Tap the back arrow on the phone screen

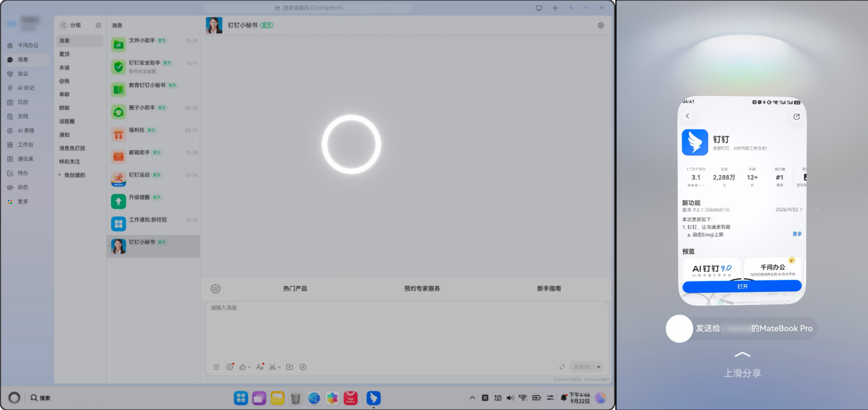(x=688, y=116)
